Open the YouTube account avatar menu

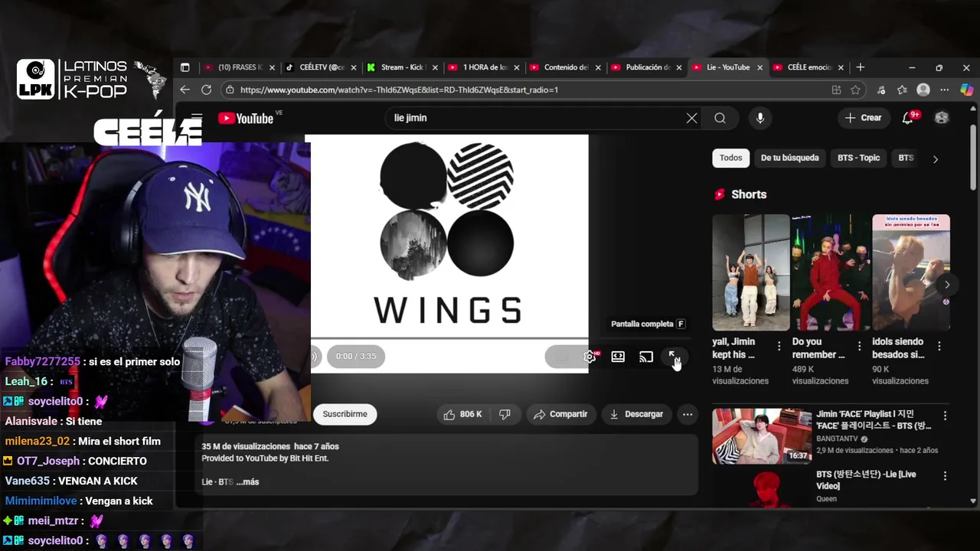pyautogui.click(x=942, y=118)
